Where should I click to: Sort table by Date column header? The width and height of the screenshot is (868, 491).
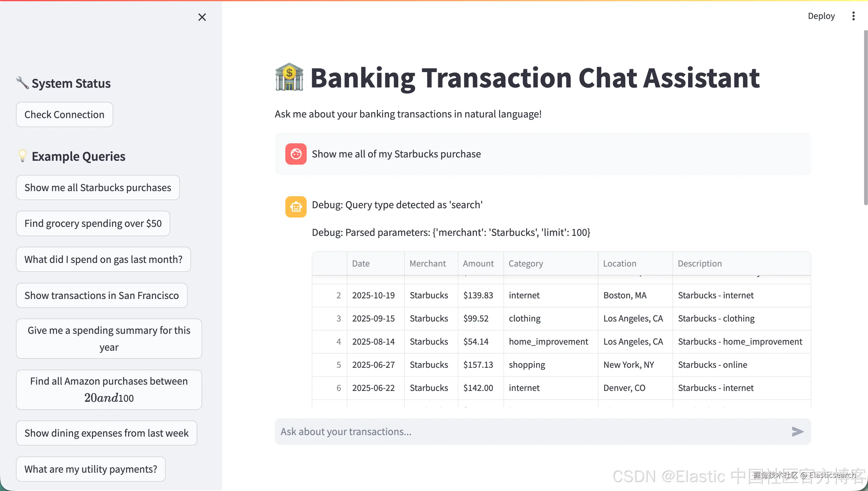(x=360, y=263)
